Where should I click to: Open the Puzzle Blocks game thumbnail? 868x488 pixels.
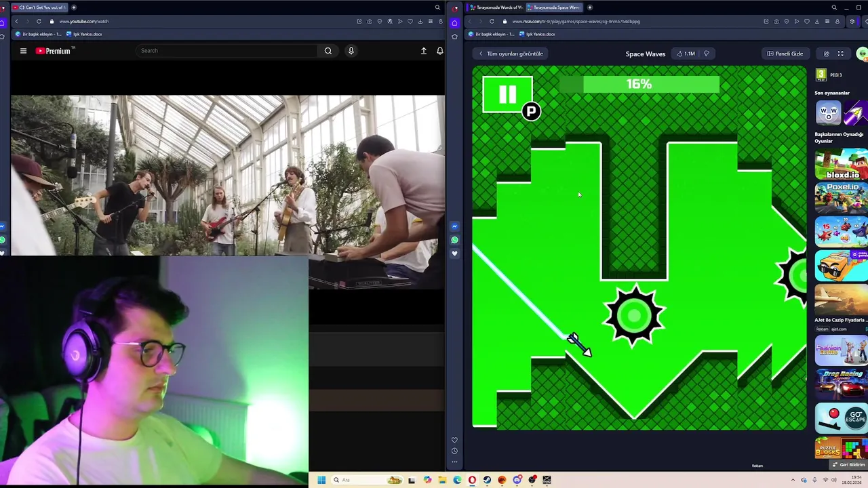(x=841, y=449)
